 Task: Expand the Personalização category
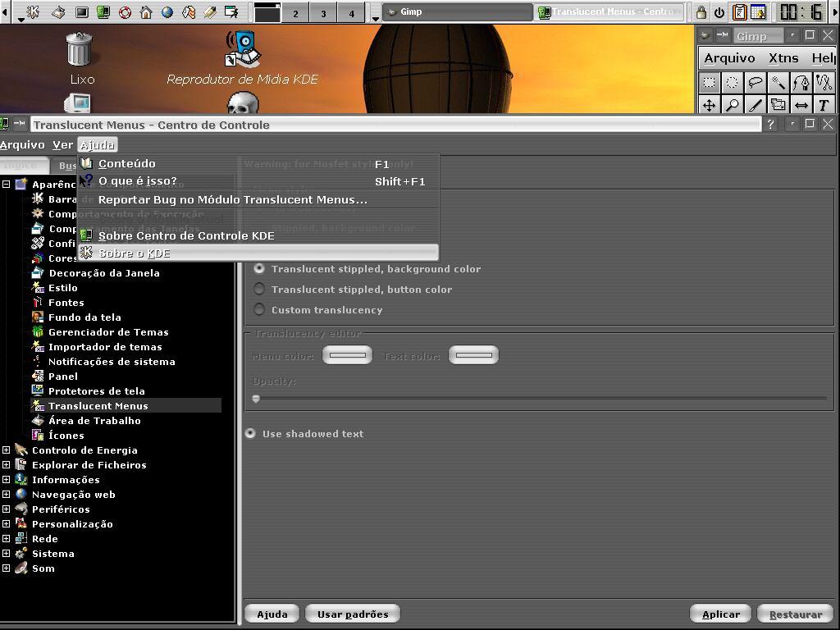(6, 524)
